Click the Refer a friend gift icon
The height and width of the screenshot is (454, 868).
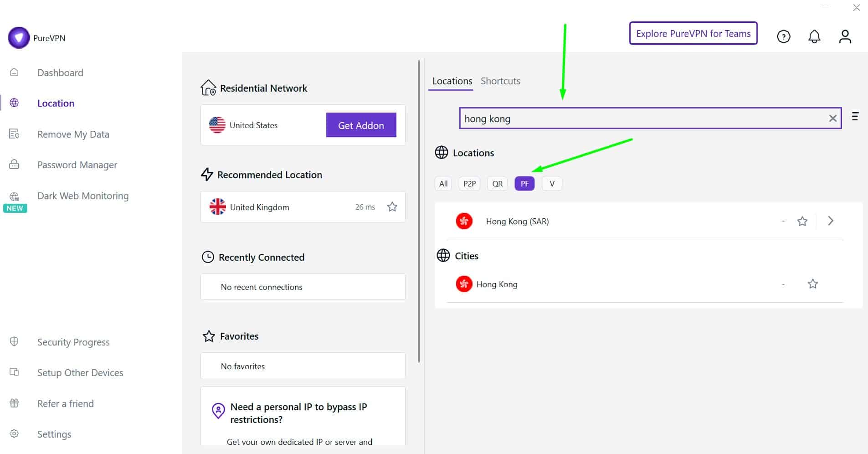tap(14, 403)
